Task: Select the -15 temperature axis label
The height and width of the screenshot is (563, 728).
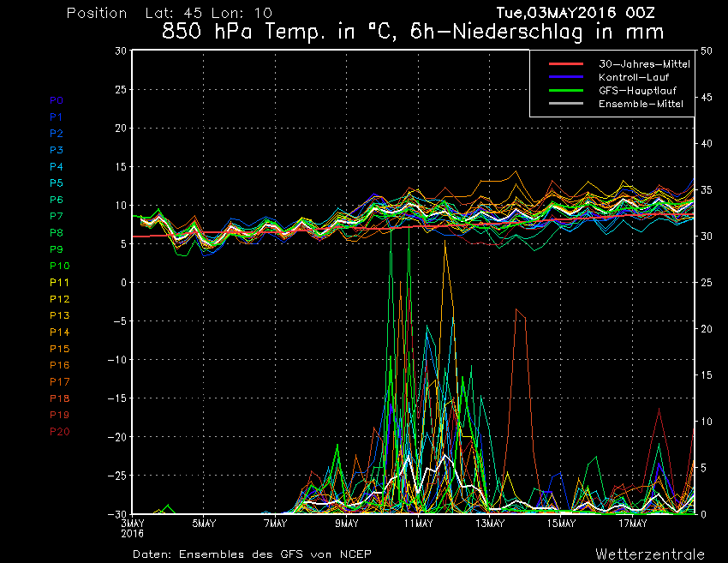Action: [x=117, y=398]
